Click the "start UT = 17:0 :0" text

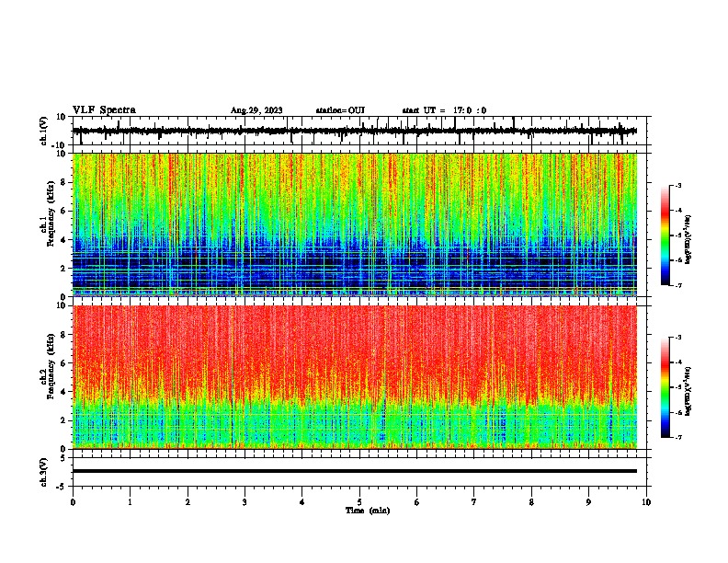[x=444, y=110]
